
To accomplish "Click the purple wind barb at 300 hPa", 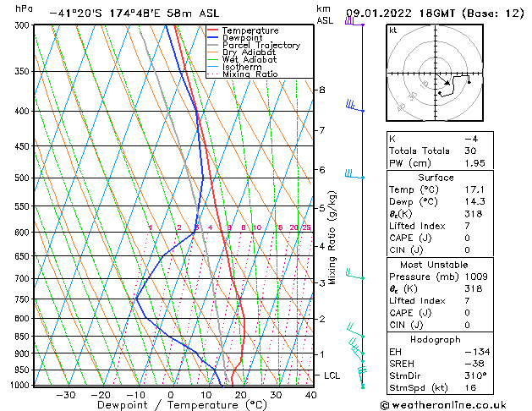I will (x=354, y=22).
